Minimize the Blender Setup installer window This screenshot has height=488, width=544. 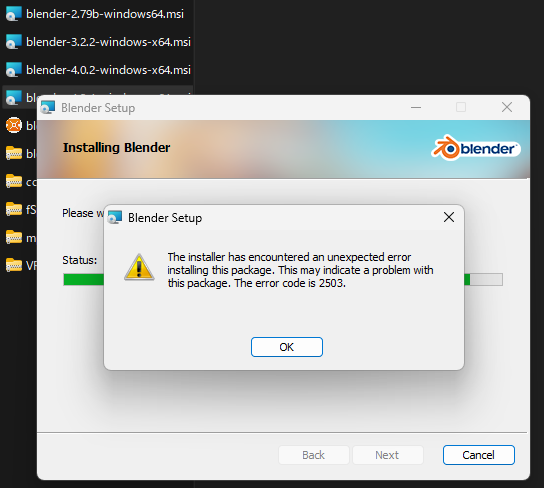coord(416,108)
